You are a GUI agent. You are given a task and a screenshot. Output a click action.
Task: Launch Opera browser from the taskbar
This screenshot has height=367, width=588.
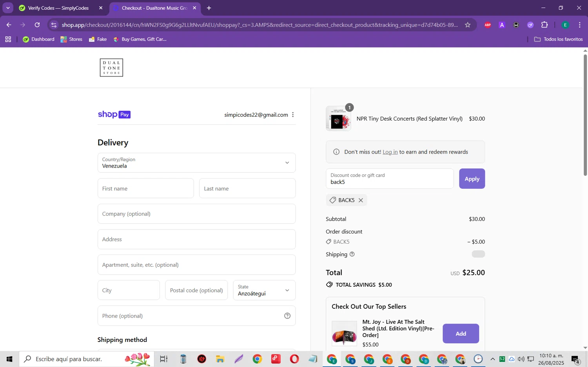click(x=294, y=359)
